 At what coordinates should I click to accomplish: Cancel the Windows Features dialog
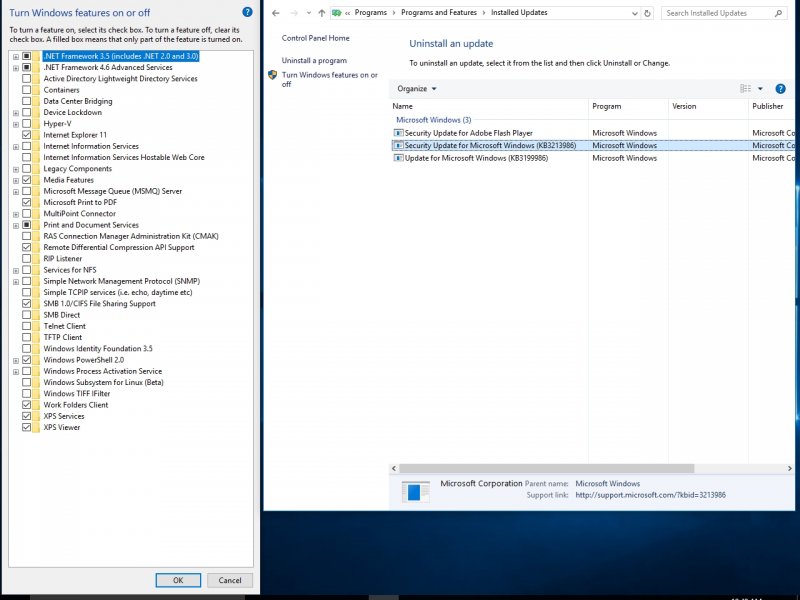click(230, 580)
